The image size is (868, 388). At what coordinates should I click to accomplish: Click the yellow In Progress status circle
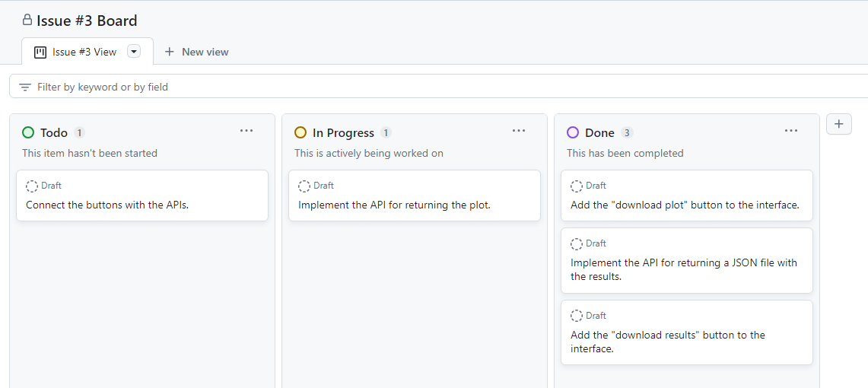coord(300,132)
